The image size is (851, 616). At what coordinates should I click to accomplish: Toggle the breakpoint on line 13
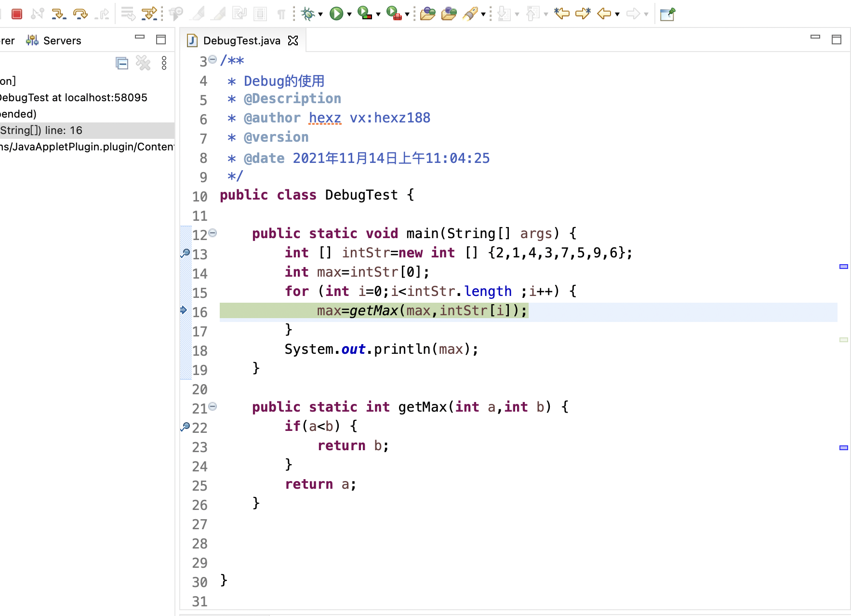pos(185,253)
